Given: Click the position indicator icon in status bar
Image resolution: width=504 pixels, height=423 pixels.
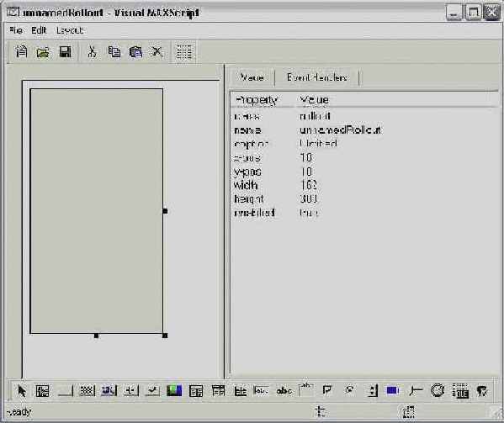Looking at the screenshot, I should tap(320, 411).
